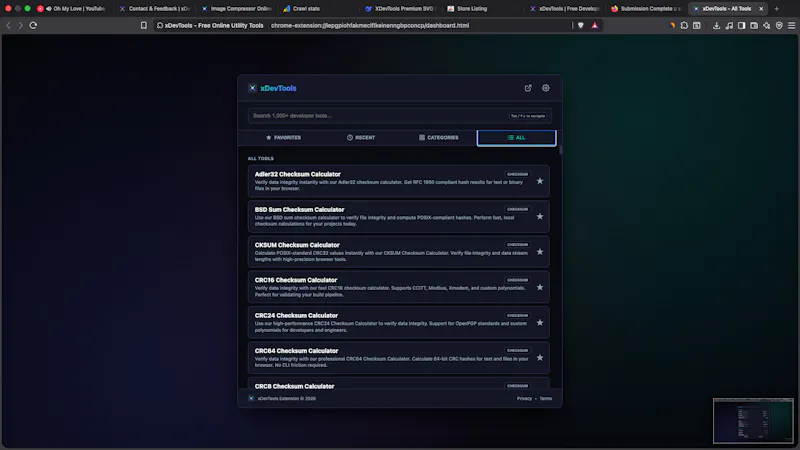Select the All tab
The image size is (800, 450).
(516, 138)
